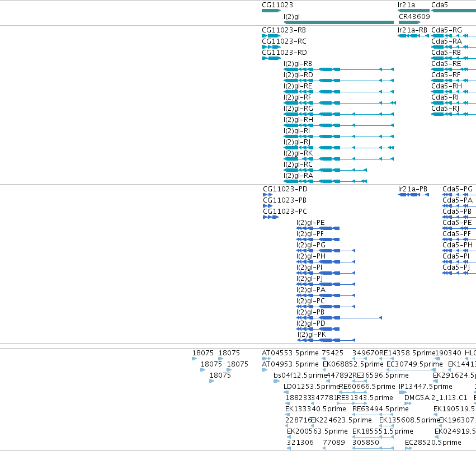Click the l(2)gl-RI transcript
This screenshot has width=476, height=451.
296,131
